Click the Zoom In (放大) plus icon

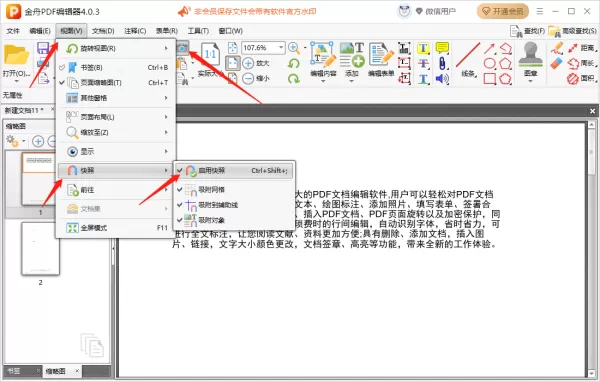pos(248,63)
